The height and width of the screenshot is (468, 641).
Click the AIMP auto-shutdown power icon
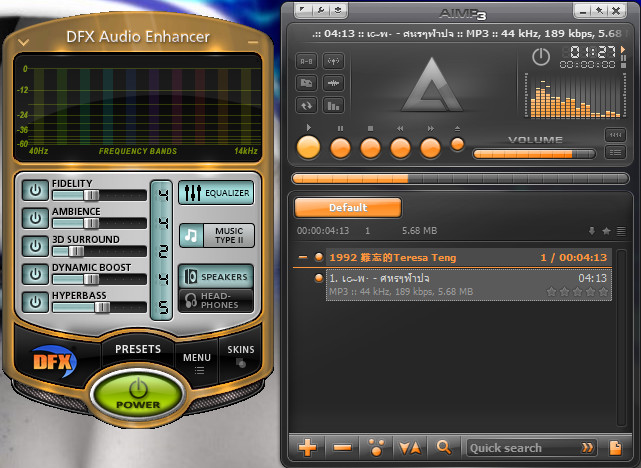[x=540, y=56]
